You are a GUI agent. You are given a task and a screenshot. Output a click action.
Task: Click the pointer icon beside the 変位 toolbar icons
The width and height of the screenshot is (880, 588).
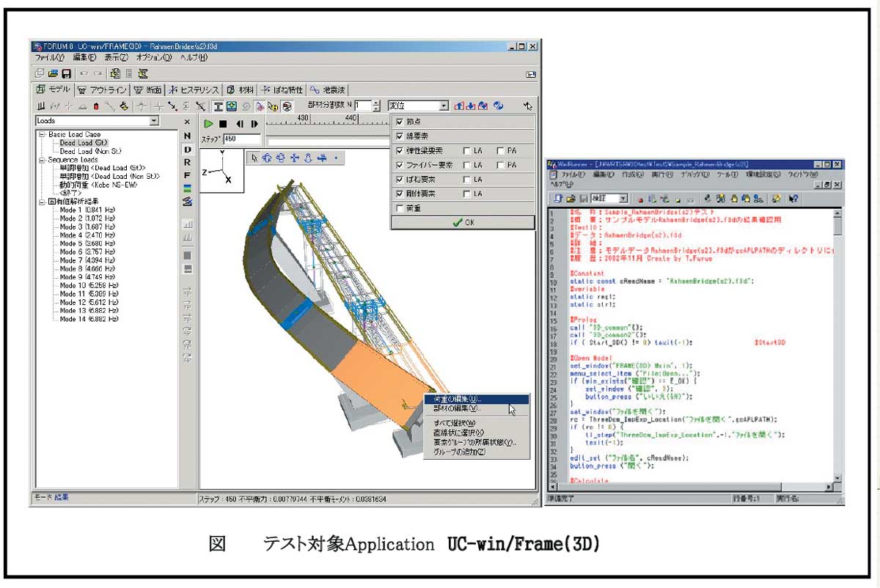(x=527, y=106)
